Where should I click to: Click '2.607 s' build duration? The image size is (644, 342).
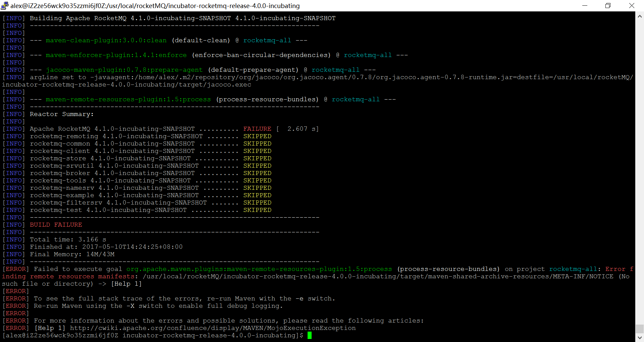coord(301,129)
